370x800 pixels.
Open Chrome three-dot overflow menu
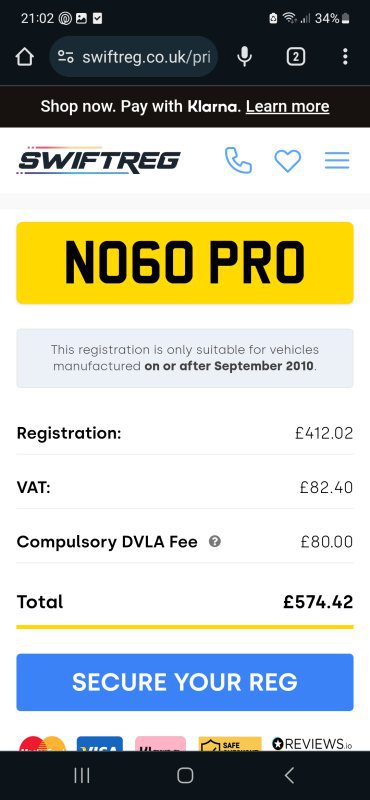345,57
